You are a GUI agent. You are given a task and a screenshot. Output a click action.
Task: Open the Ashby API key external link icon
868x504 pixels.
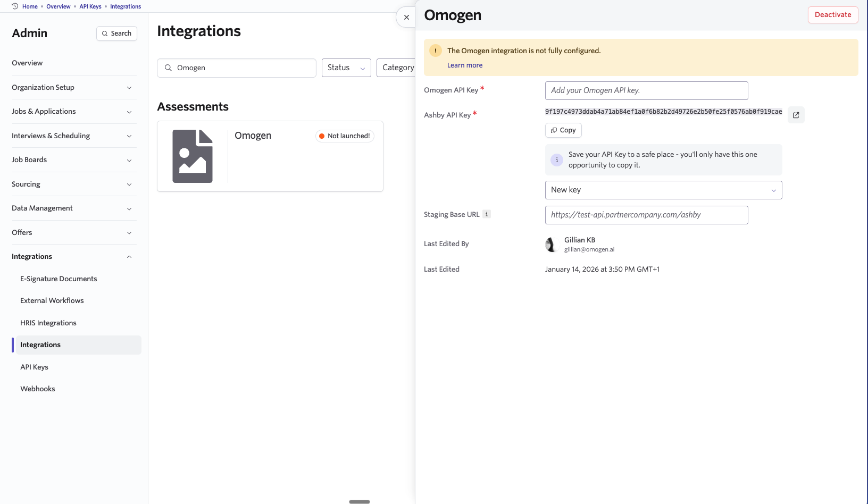tap(796, 115)
